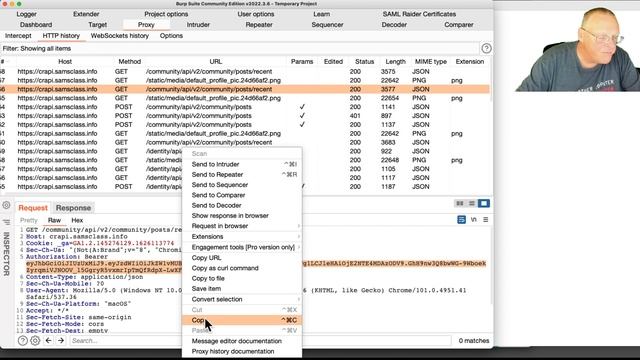The width and height of the screenshot is (640, 360).
Task: Open SAML Raider Certificates tab
Action: pos(419,14)
